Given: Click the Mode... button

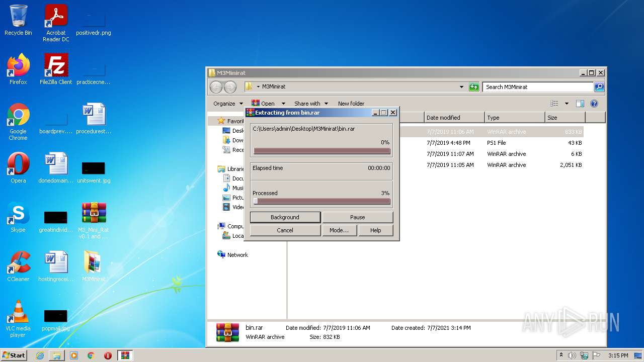Looking at the screenshot, I should tap(339, 230).
